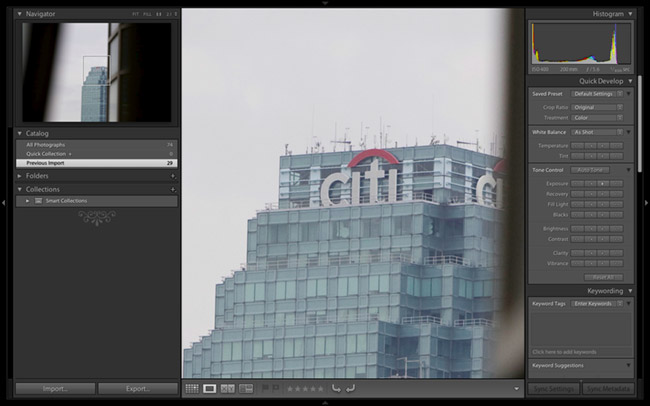Screen dimensions: 650x406
Task: Click the Sync Metadata button
Action: (x=608, y=389)
